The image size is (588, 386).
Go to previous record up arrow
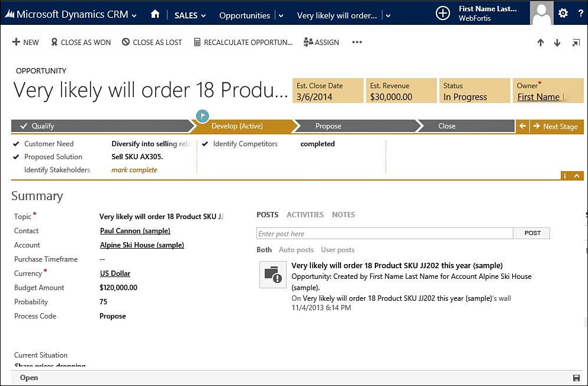pyautogui.click(x=541, y=43)
